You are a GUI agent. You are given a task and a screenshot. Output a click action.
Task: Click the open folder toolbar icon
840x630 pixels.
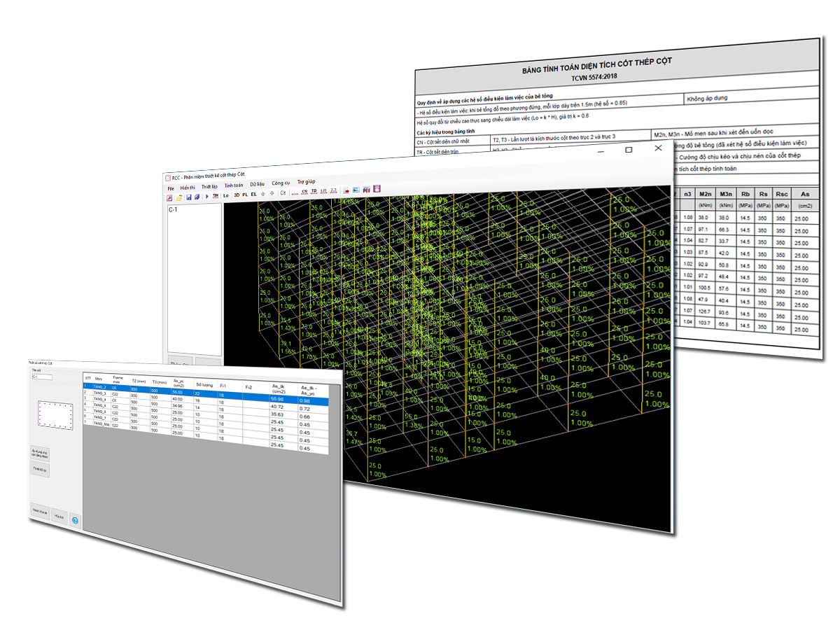[179, 197]
